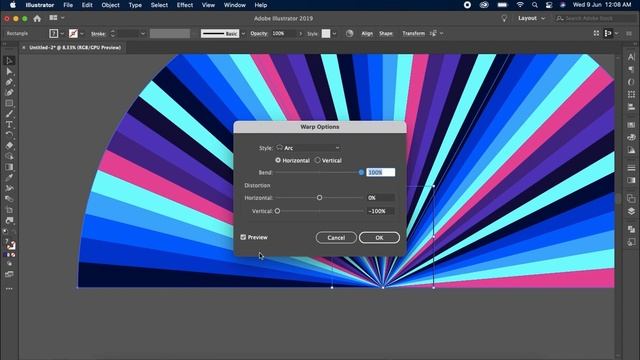Open the Transform panel link
This screenshot has height=360, width=640.
413,33
